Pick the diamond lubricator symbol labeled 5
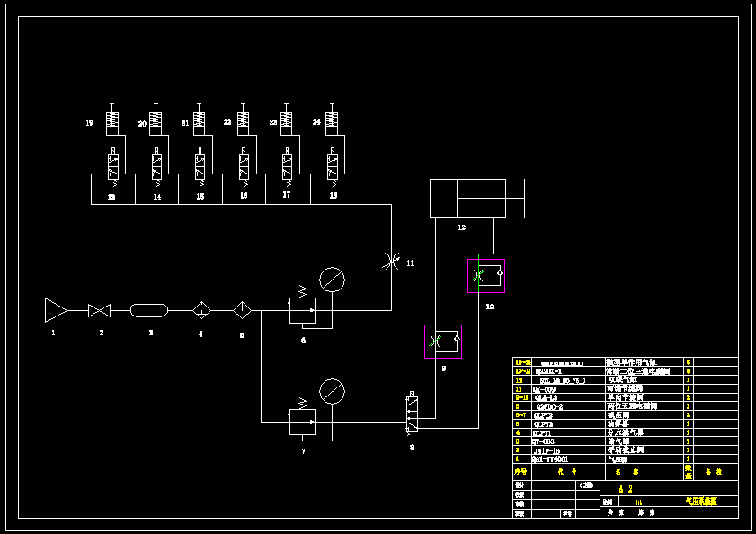756x534 pixels. point(242,310)
